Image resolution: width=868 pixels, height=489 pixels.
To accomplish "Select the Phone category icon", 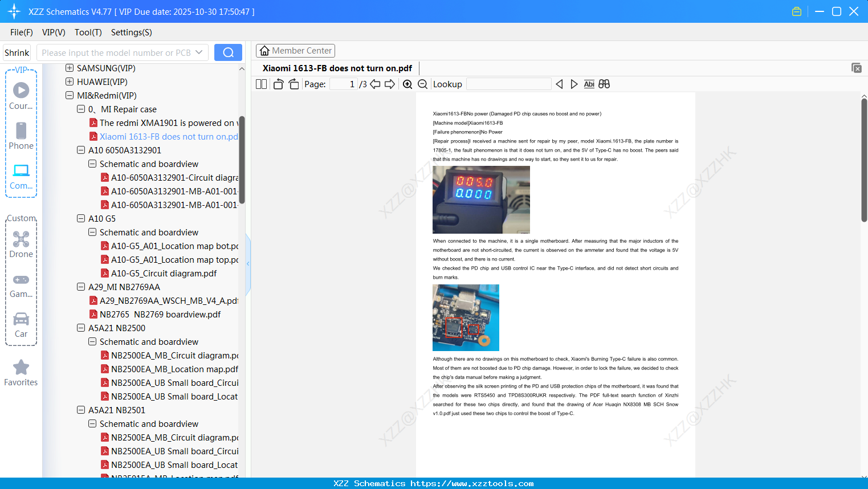I will (21, 136).
